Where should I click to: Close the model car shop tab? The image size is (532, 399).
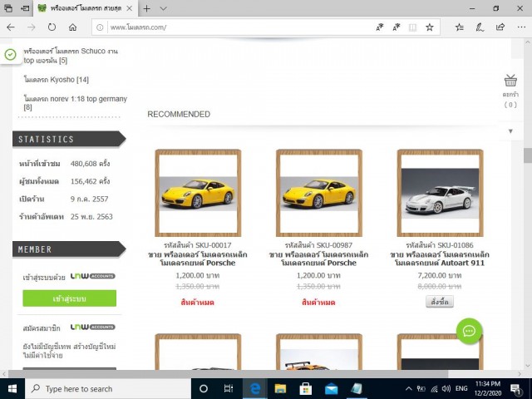[130, 8]
